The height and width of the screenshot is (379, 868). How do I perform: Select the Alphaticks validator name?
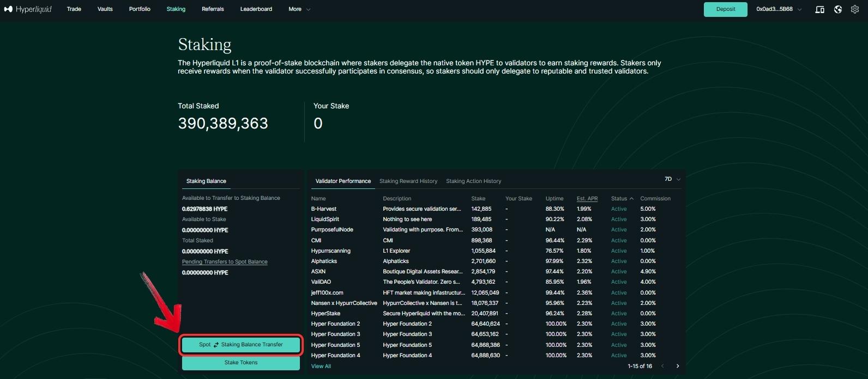coord(324,261)
